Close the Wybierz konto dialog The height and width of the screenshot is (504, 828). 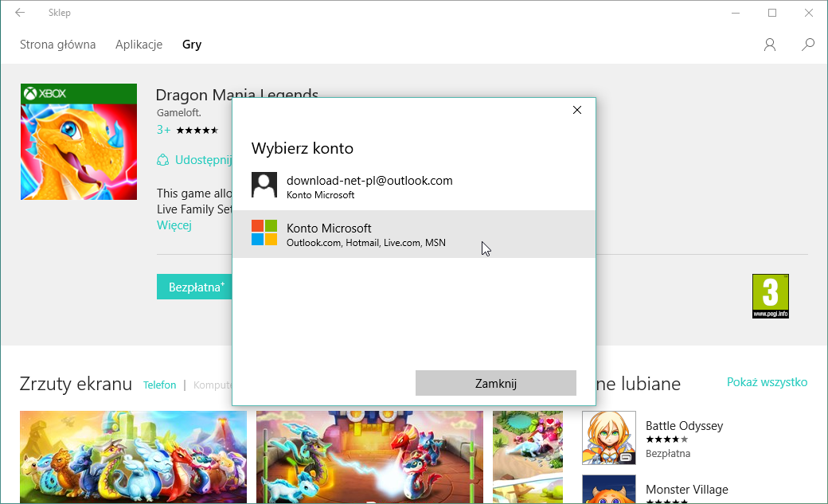tap(577, 110)
